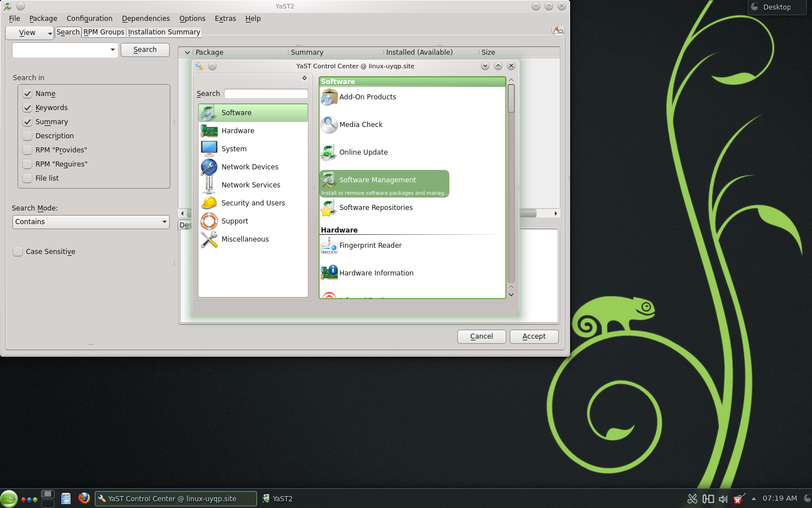Open the openSUSE kickoff launcher
812x508 pixels.
pyautogui.click(x=9, y=499)
